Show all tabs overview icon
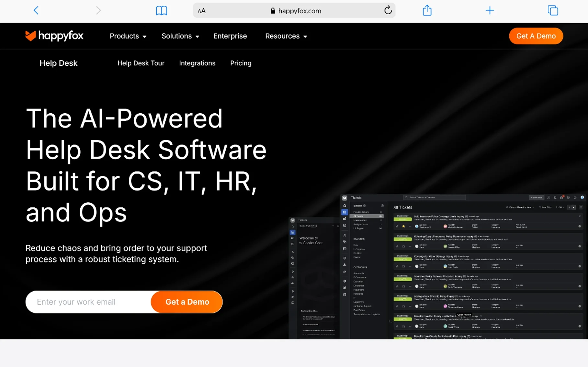 pos(553,10)
